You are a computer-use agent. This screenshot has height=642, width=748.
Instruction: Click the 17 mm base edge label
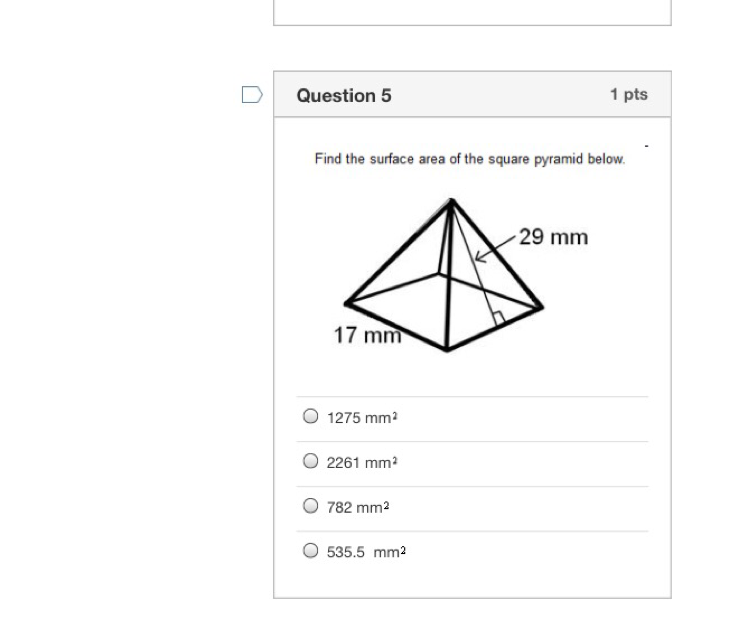(x=367, y=335)
